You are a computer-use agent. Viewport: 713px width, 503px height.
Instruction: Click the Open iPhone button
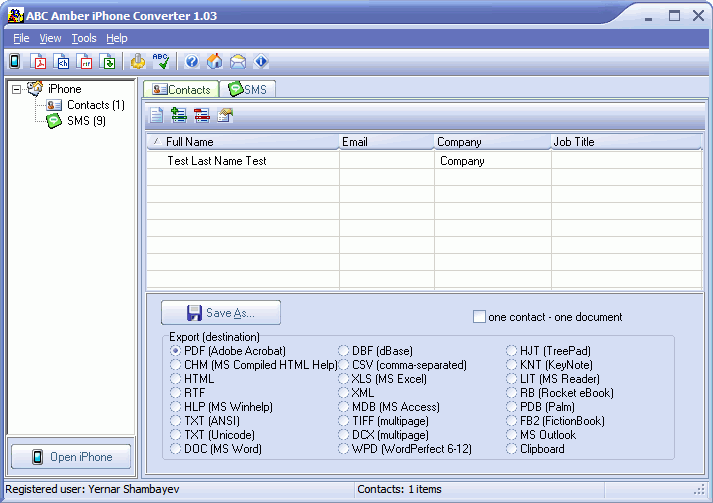pyautogui.click(x=71, y=457)
